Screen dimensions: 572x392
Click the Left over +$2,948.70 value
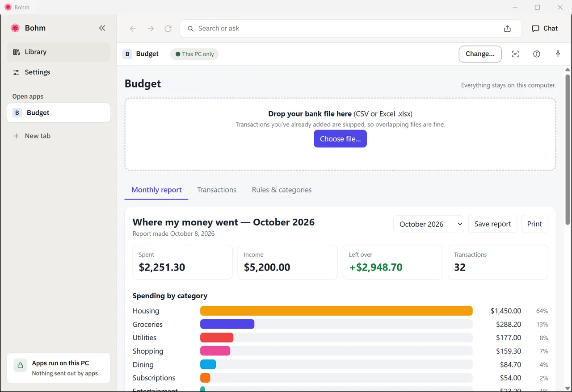(x=376, y=267)
